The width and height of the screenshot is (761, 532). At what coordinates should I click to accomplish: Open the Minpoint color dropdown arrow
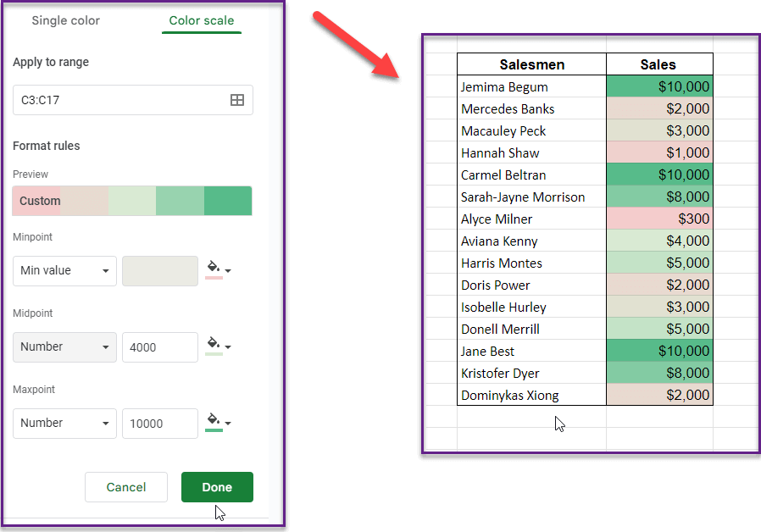pos(227,269)
